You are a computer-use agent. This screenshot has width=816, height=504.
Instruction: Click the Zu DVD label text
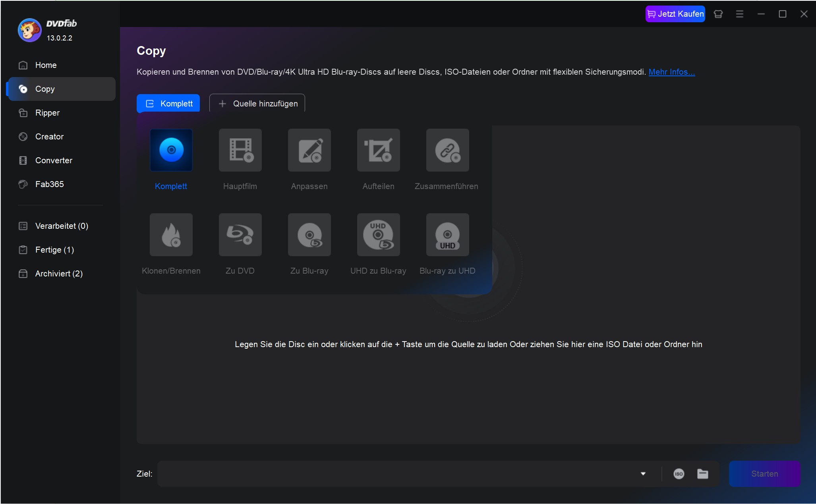(240, 271)
